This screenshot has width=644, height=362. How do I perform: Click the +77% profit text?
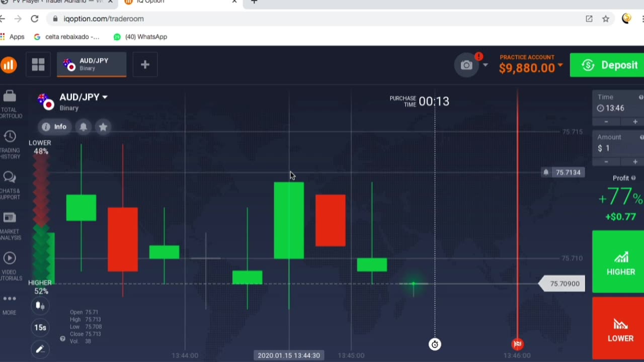(x=620, y=198)
